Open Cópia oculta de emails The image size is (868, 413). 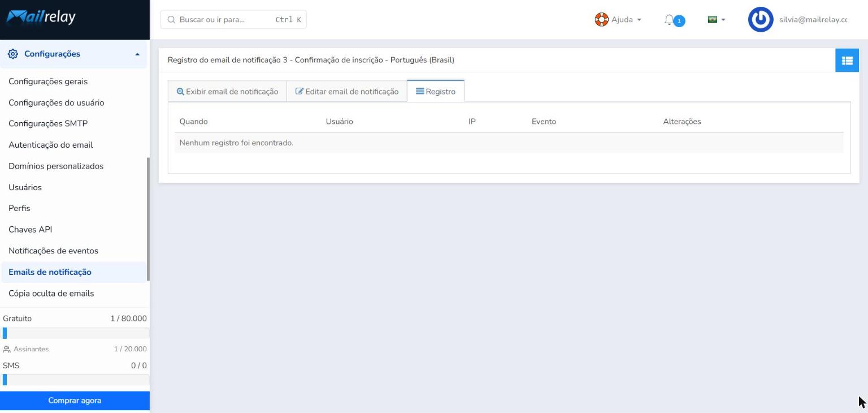tap(51, 294)
